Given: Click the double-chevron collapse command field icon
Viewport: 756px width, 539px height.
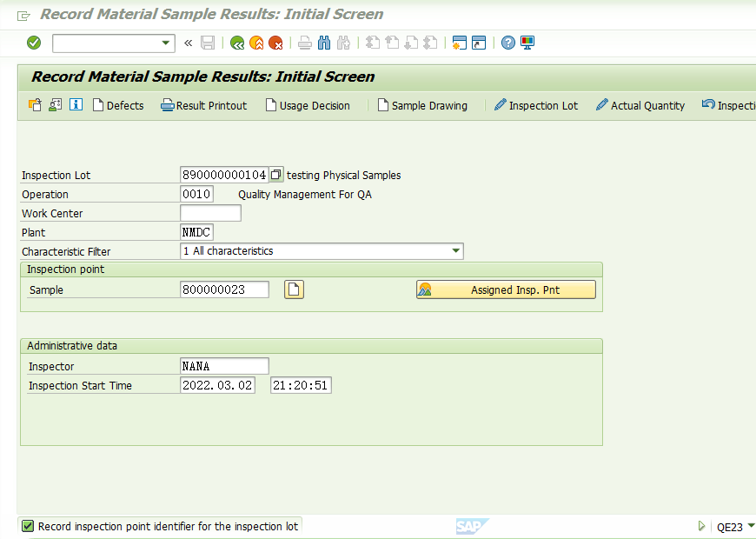Looking at the screenshot, I should (x=188, y=43).
